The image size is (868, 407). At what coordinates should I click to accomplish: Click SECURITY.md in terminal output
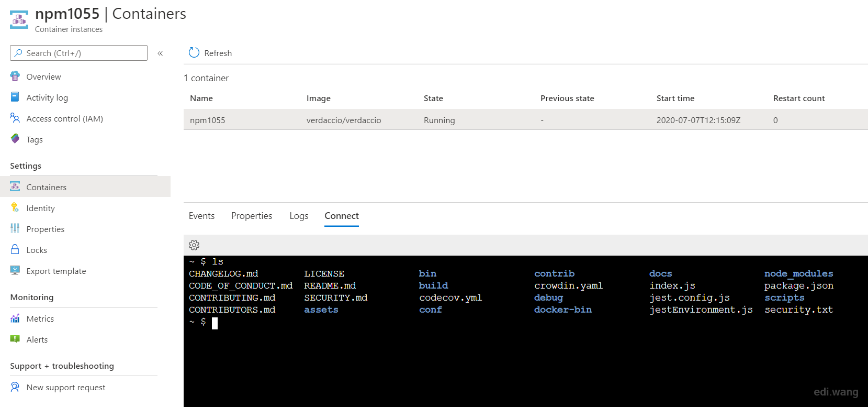[x=336, y=298]
